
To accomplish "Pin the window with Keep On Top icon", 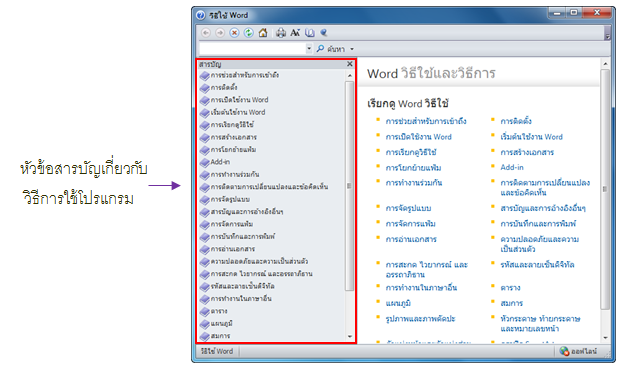I will pyautogui.click(x=324, y=33).
